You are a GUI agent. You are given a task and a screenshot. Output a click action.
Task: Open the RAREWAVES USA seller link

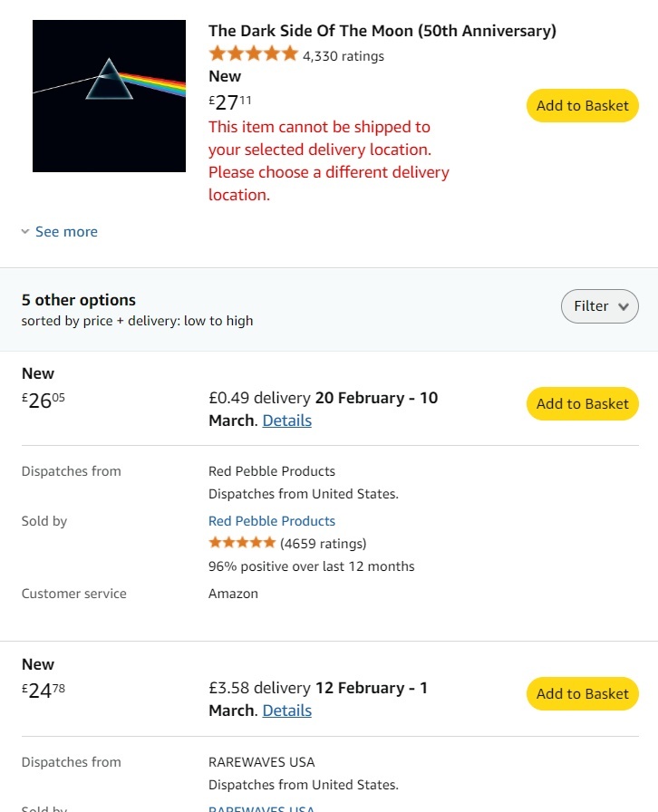click(x=261, y=808)
